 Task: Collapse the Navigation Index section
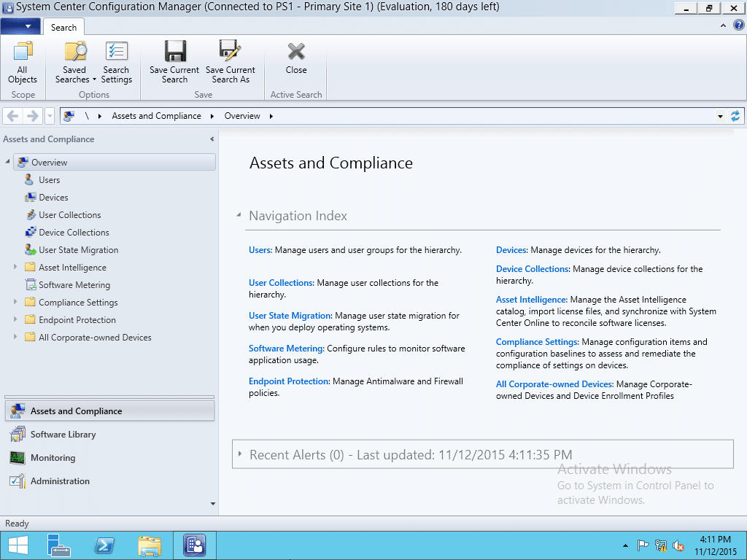[x=239, y=216]
